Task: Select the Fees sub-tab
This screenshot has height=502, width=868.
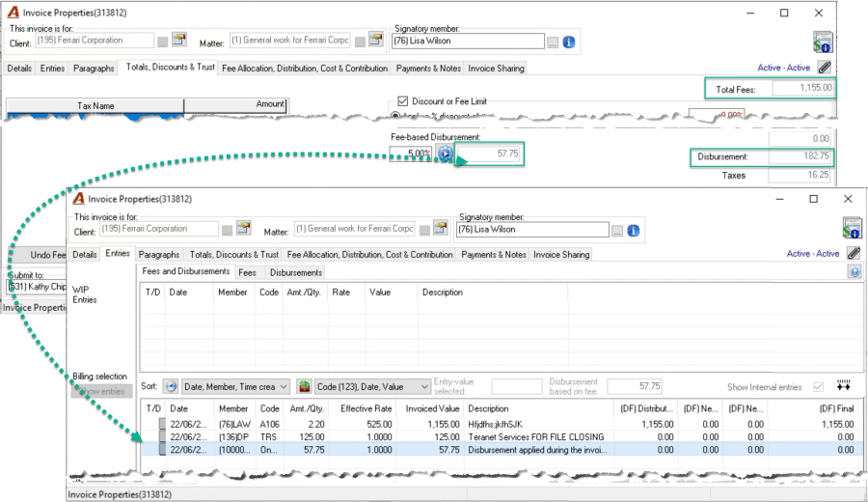Action: point(247,272)
